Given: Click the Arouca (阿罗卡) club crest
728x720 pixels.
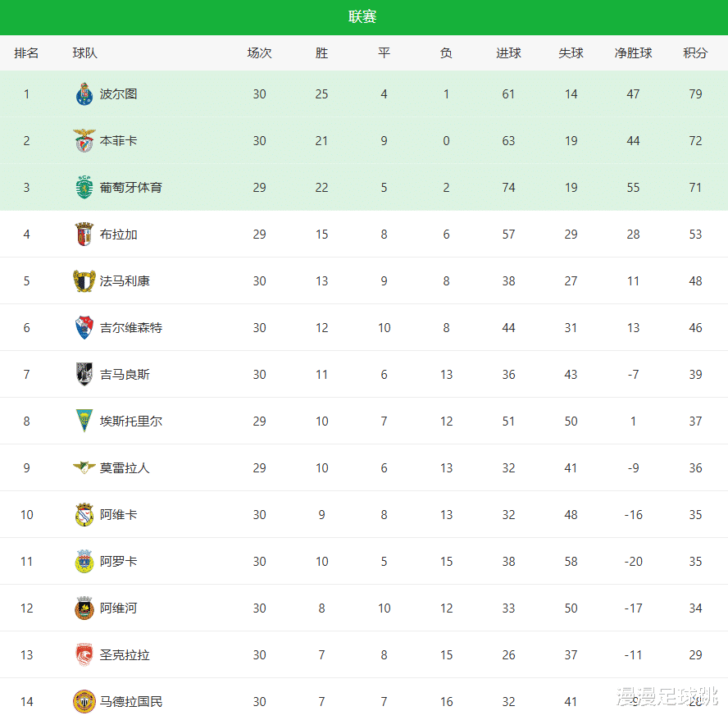Looking at the screenshot, I should click(84, 562).
